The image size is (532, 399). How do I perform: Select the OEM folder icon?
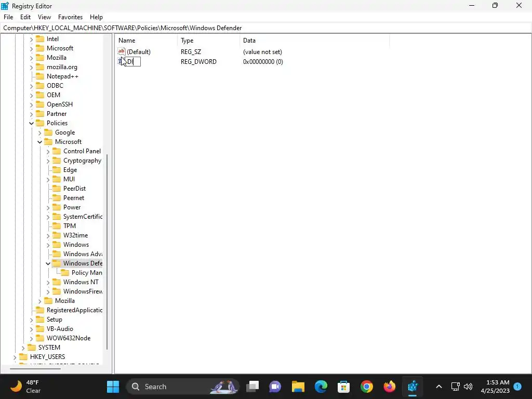tap(40, 95)
